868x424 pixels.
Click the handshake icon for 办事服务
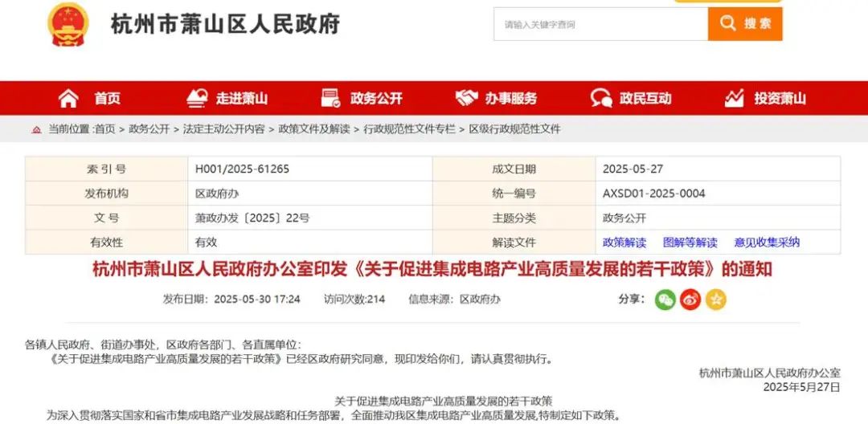(466, 98)
